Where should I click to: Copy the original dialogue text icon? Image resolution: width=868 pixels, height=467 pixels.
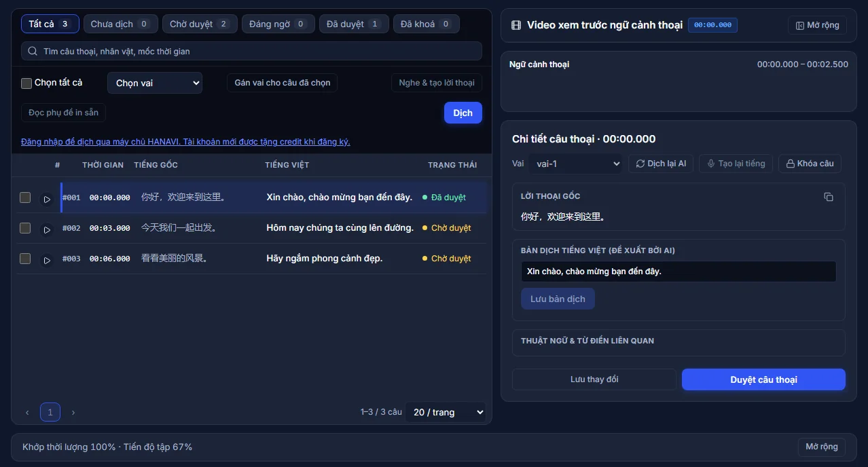[829, 197]
